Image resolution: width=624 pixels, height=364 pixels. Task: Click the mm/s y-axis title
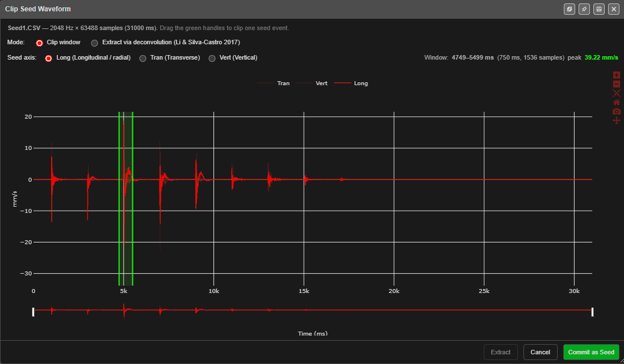[x=15, y=199]
